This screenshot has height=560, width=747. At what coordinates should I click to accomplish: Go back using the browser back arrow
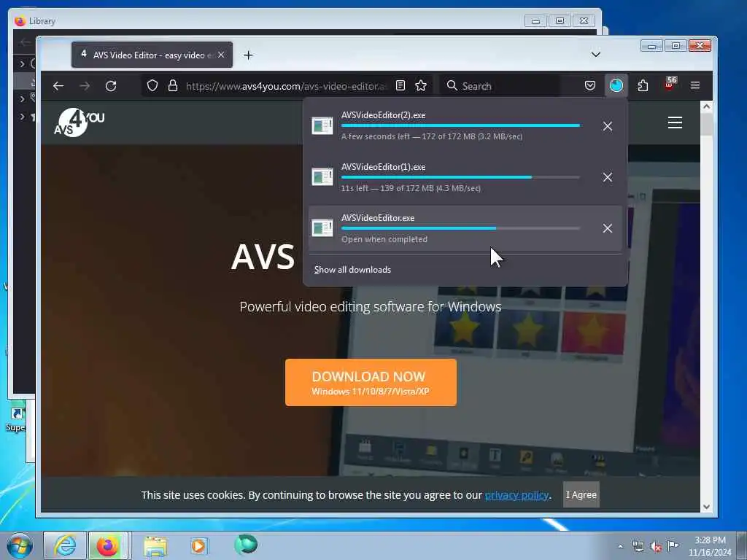58,86
